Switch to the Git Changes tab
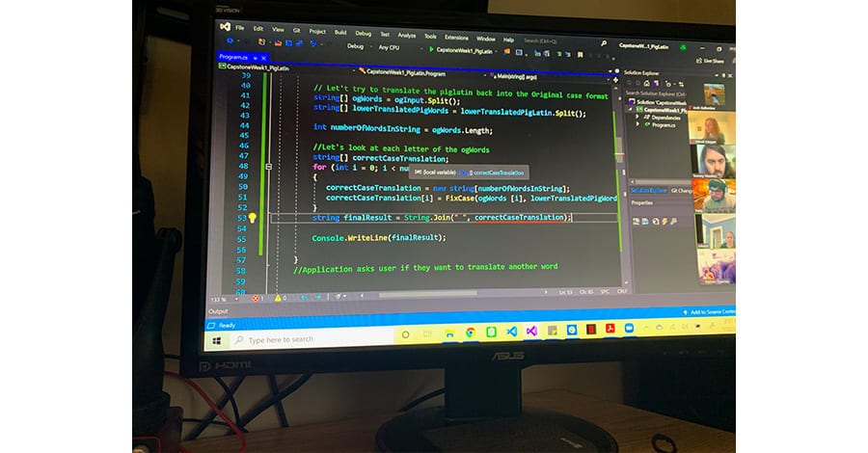Image resolution: width=868 pixels, height=453 pixels. (682, 191)
